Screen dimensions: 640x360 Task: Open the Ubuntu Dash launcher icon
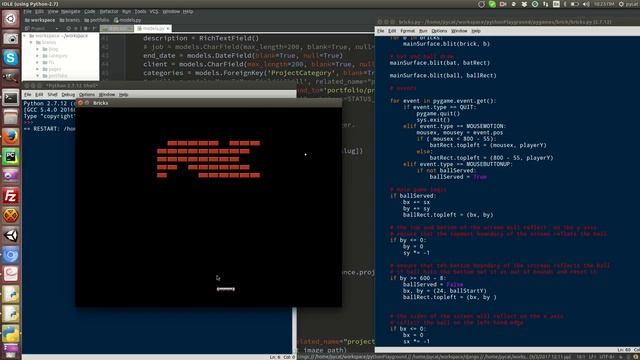coord(11,19)
